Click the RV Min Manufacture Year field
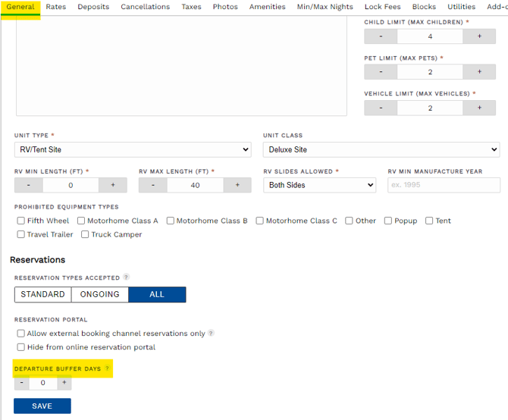This screenshot has width=508, height=420. [444, 185]
